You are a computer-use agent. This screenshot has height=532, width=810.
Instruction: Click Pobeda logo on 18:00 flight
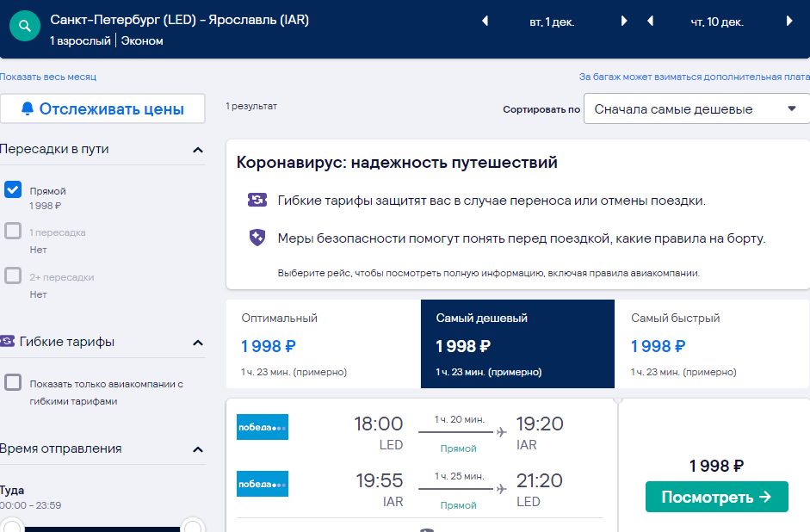pyautogui.click(x=263, y=427)
